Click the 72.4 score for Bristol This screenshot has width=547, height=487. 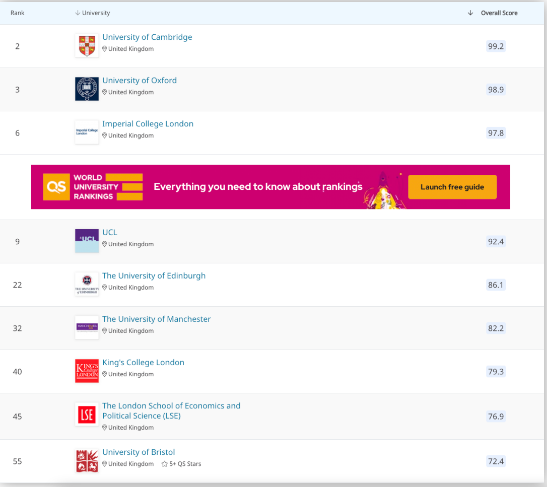tap(496, 461)
